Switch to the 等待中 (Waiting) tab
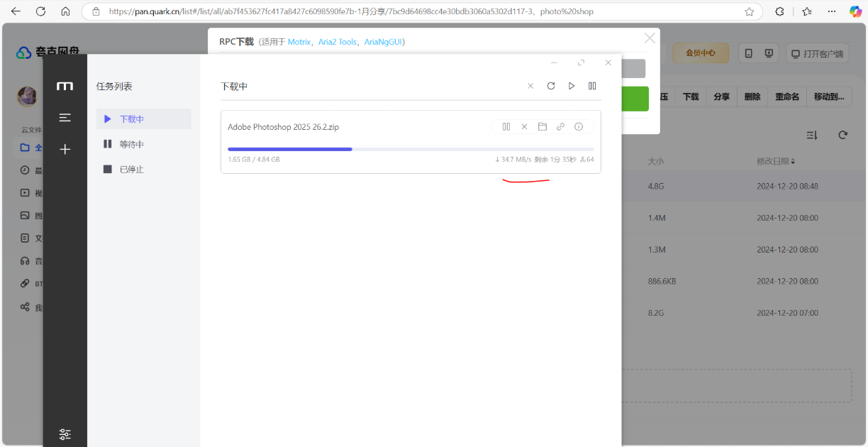 tap(132, 144)
